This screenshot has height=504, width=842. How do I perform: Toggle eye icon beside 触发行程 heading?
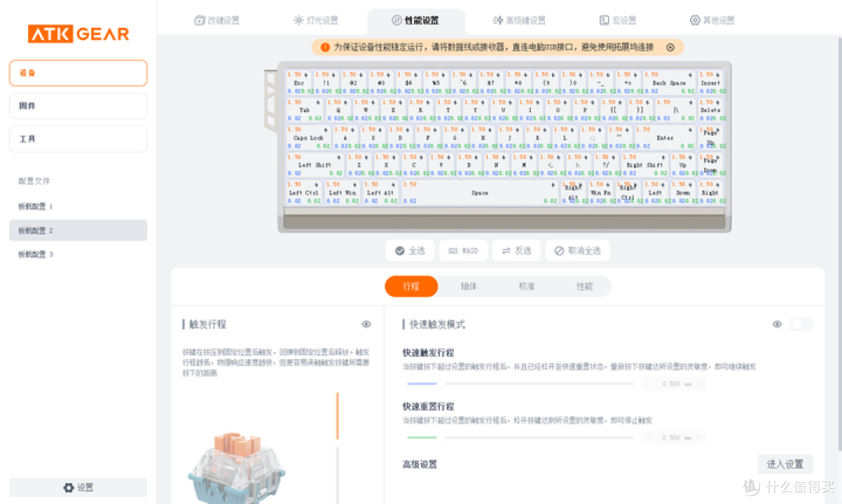pyautogui.click(x=366, y=324)
